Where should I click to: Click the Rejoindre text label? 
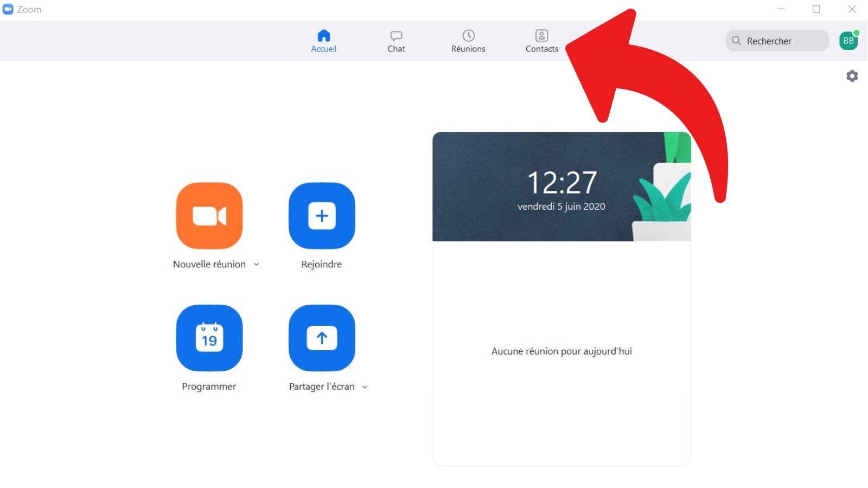[322, 265]
